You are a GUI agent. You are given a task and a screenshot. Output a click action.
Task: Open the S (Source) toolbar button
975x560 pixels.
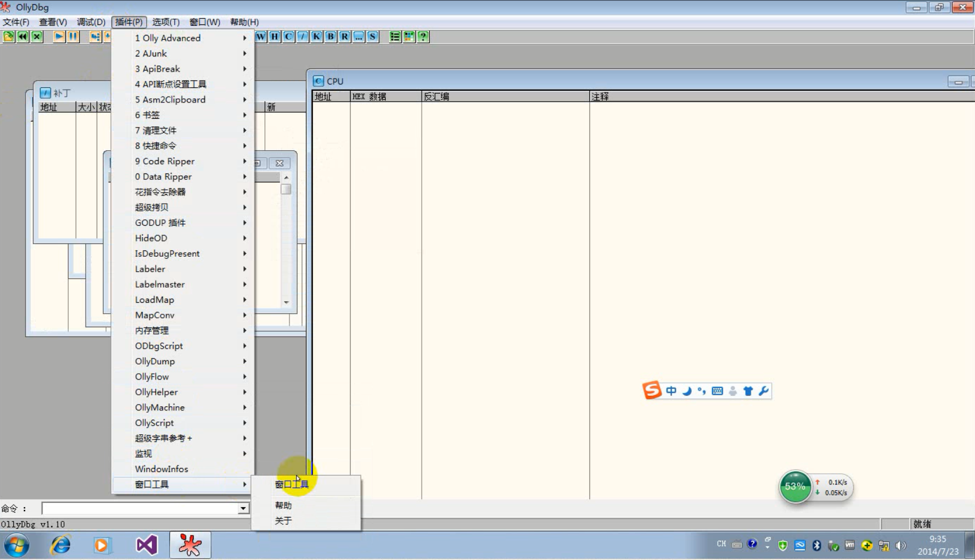pos(373,37)
